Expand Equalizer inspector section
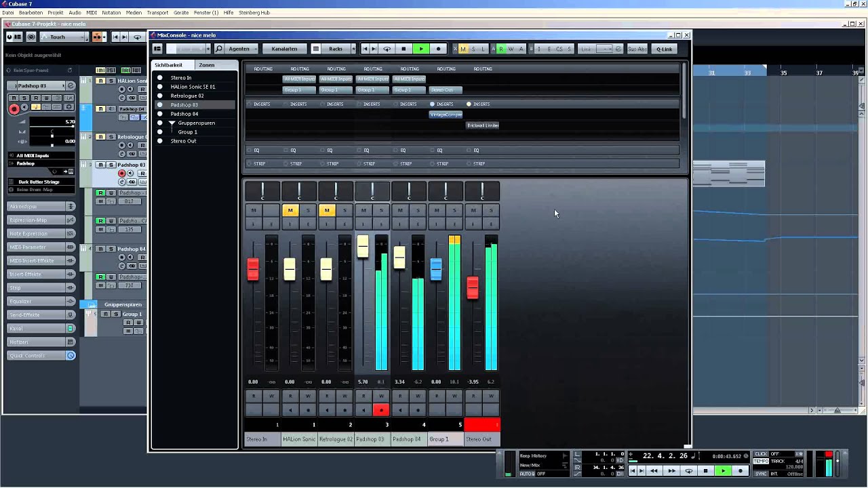The width and height of the screenshot is (868, 488). pos(41,301)
